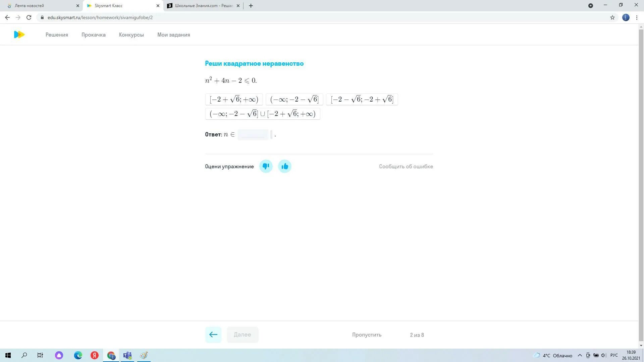Click the star/bookmark icon in address bar
Screen dimensions: 644x362
[x=612, y=18]
